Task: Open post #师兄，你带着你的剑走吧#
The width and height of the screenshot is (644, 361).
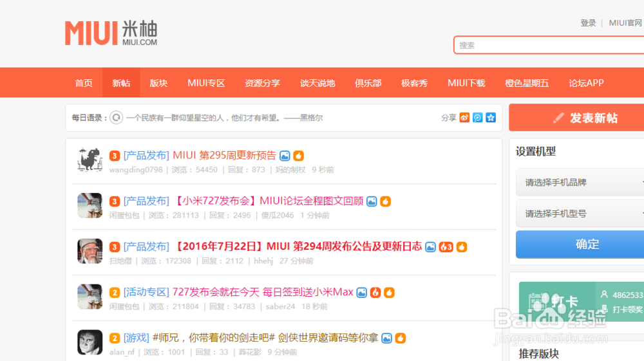Action: (265, 338)
